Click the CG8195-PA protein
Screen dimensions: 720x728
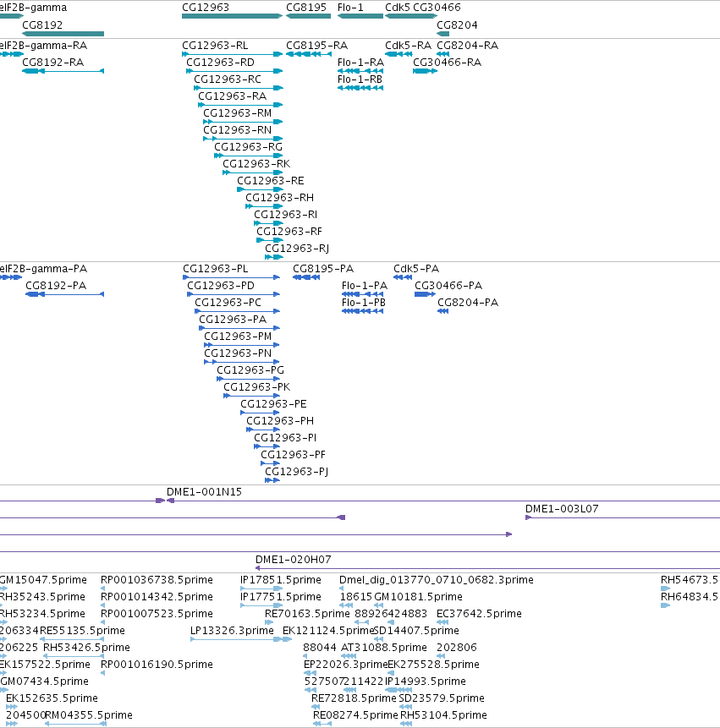tap(306, 277)
